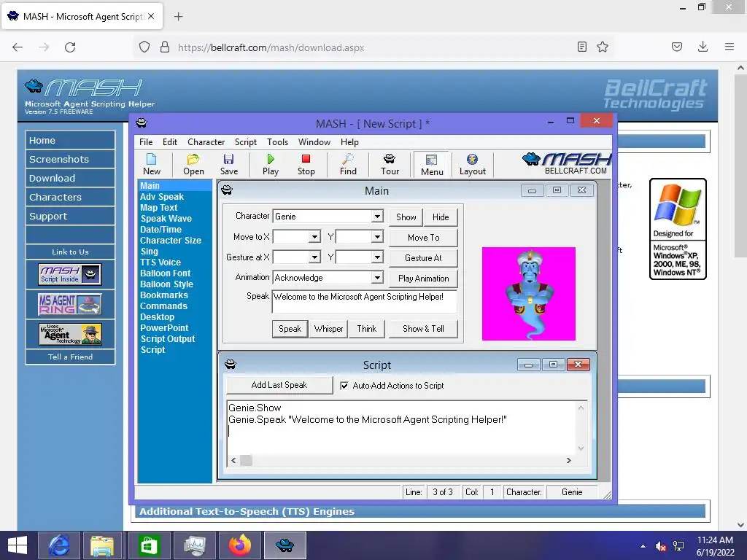Bookmark this page with the star icon
Screen dimensions: 747x560
pyautogui.click(x=603, y=47)
